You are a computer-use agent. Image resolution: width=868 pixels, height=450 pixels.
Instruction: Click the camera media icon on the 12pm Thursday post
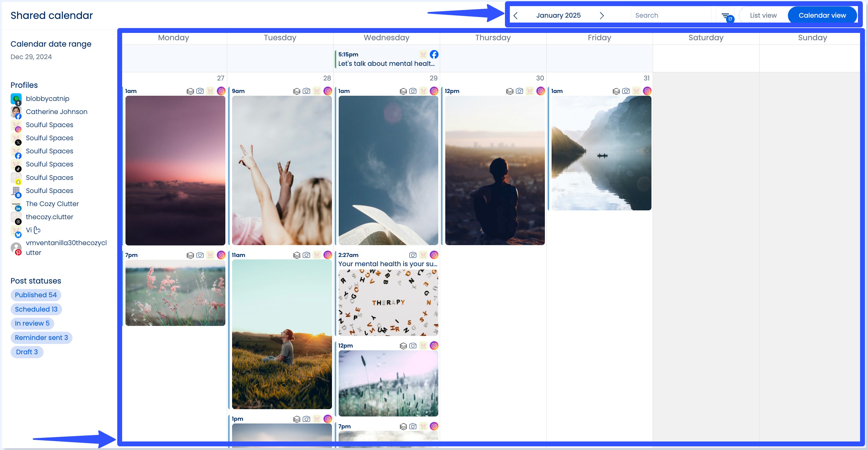click(x=519, y=91)
